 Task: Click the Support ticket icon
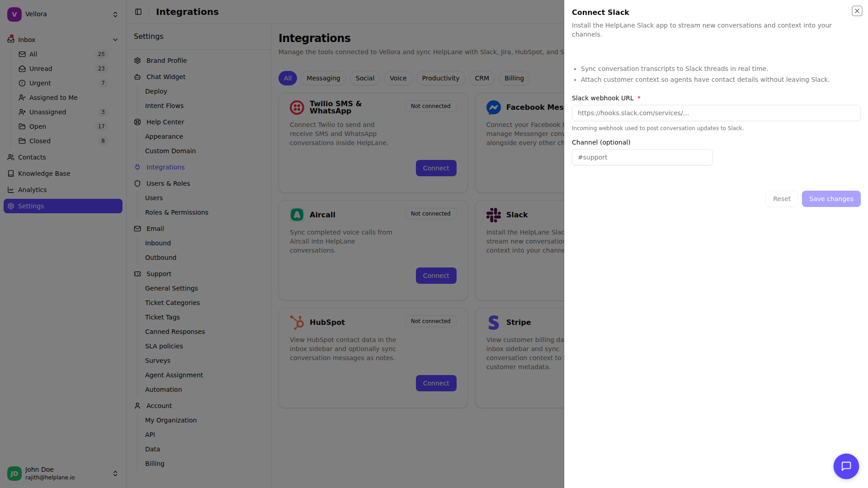[137, 274]
